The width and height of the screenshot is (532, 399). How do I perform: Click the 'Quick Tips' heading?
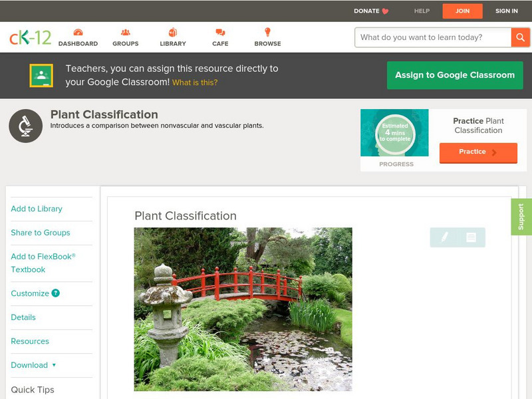(33, 390)
